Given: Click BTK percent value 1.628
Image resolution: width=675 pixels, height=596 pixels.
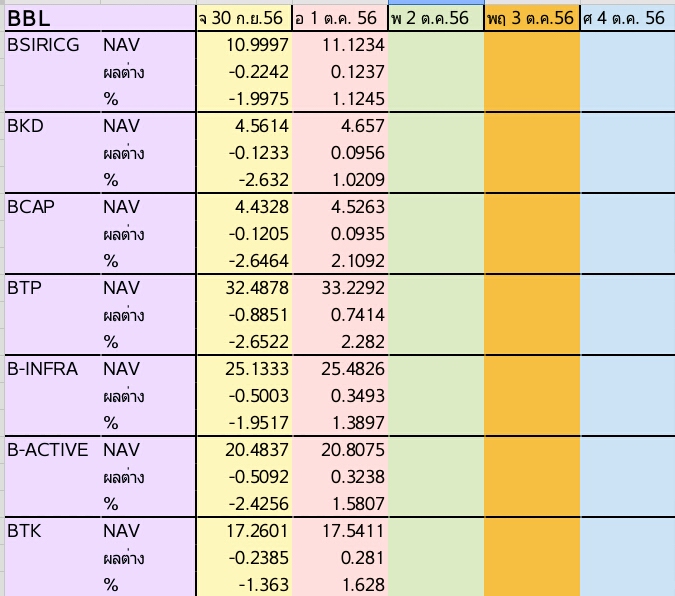Looking at the screenshot, I should coord(340,584).
